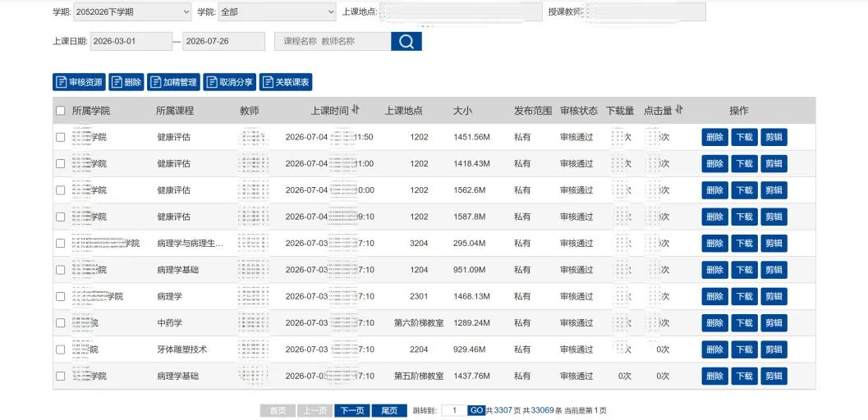This screenshot has width=868, height=420.
Task: Click 关联课表 toolbar button
Action: point(286,82)
